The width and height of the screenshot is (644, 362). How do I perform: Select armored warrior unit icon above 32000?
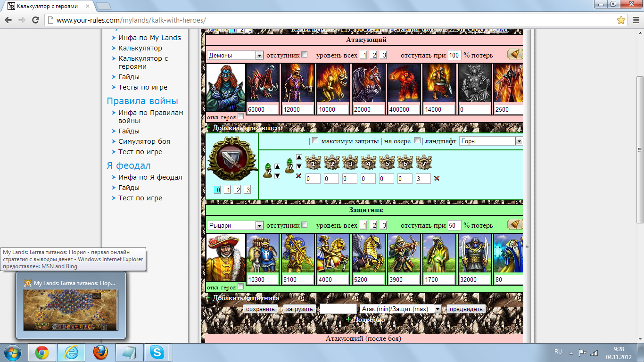coord(474,253)
